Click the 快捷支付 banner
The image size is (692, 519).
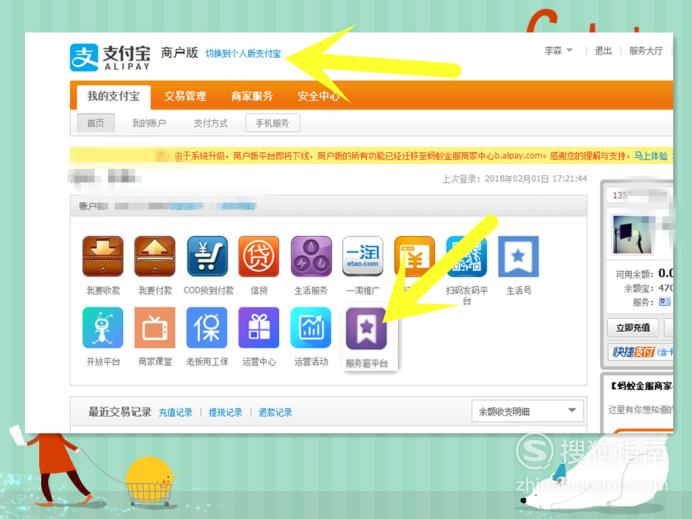641,352
